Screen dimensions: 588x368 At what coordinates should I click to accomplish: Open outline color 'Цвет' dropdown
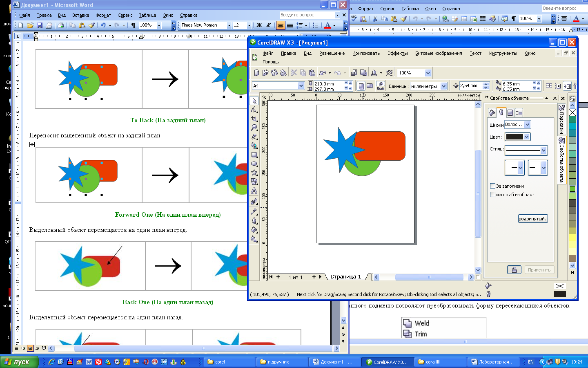pos(526,137)
